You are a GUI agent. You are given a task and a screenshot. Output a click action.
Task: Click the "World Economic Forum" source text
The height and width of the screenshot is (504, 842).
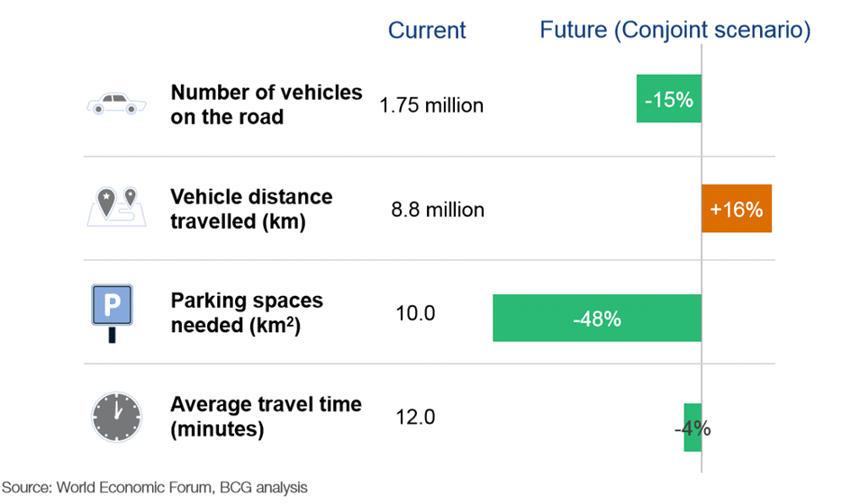click(136, 488)
